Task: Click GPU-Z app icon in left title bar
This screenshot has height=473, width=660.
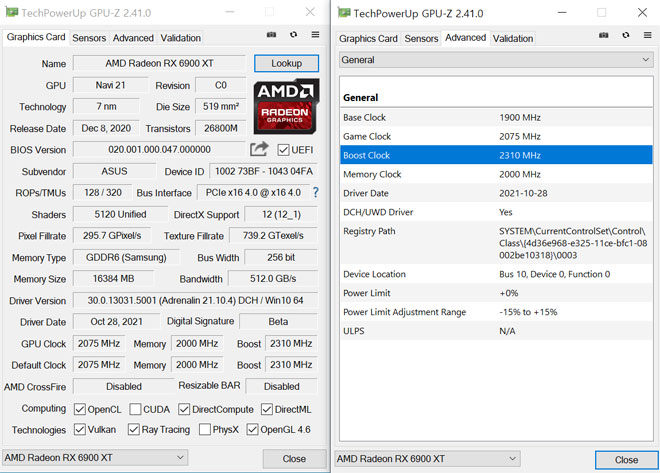Action: pos(11,12)
